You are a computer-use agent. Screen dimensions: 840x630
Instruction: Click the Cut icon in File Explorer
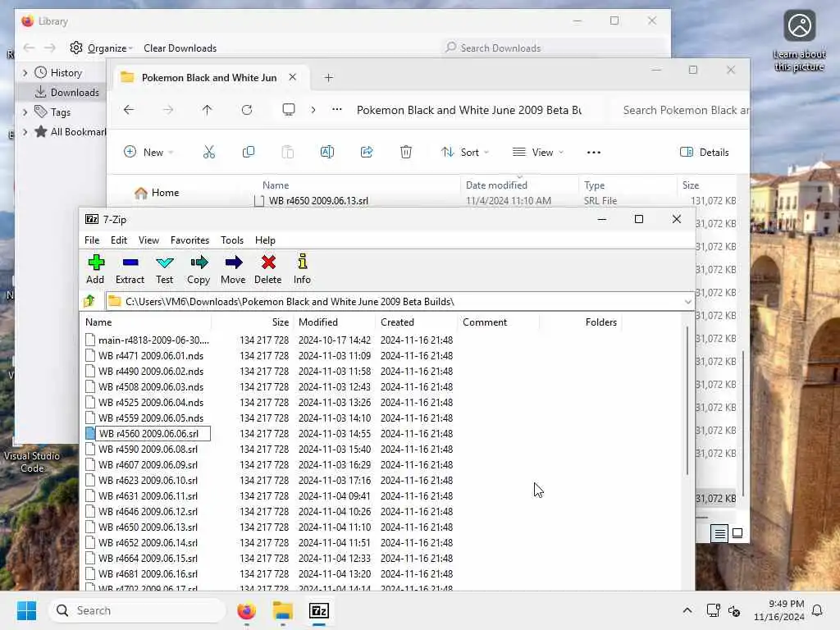(209, 152)
